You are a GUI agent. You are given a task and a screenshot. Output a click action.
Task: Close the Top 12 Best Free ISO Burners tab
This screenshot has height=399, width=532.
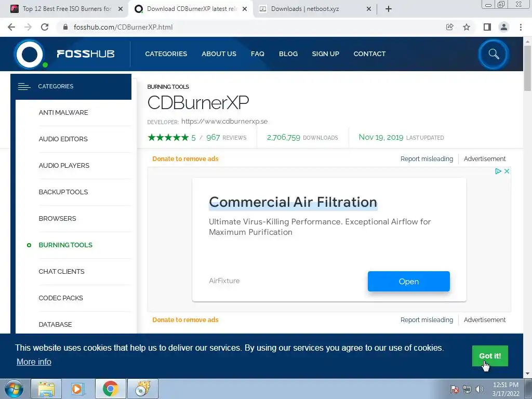click(121, 9)
